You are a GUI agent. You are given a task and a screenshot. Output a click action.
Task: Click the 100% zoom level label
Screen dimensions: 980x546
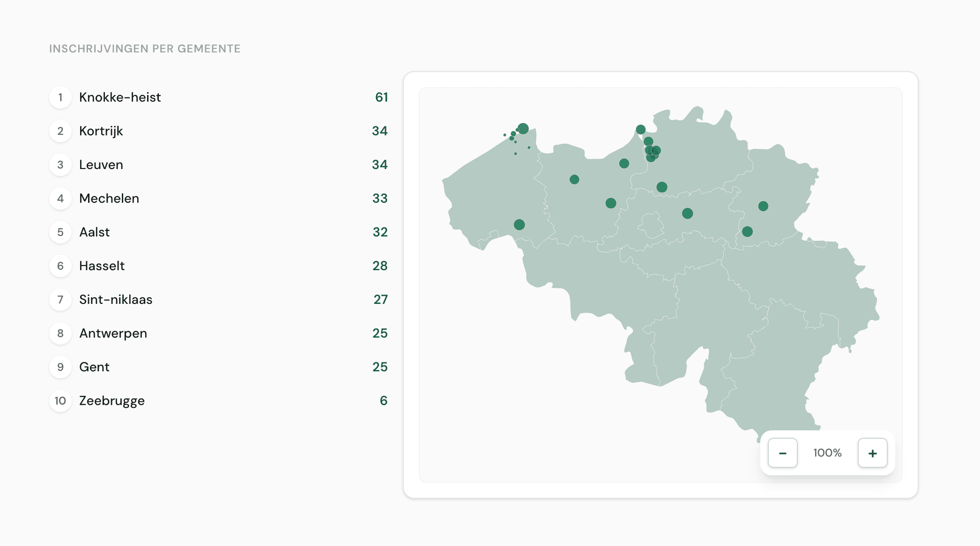[x=827, y=453]
